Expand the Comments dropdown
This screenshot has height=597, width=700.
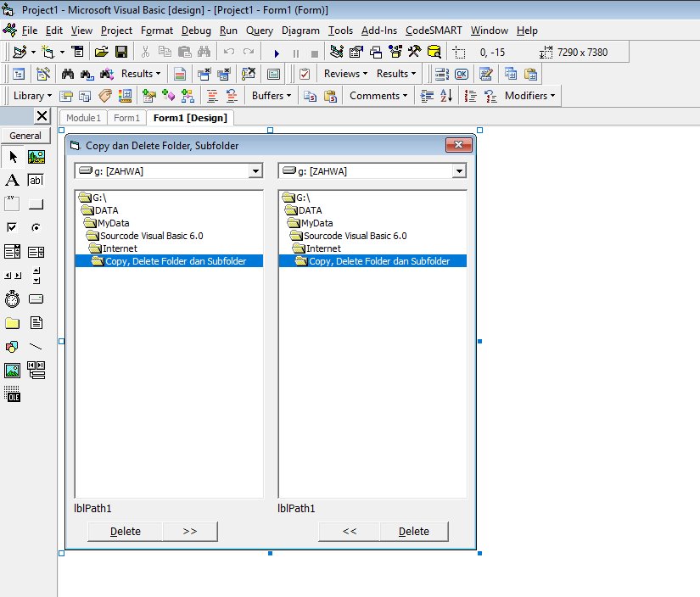[378, 96]
